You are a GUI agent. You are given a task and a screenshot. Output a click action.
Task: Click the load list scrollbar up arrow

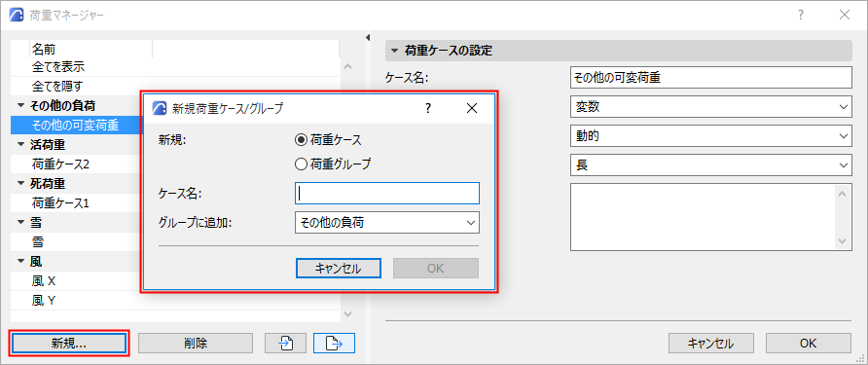[x=348, y=66]
